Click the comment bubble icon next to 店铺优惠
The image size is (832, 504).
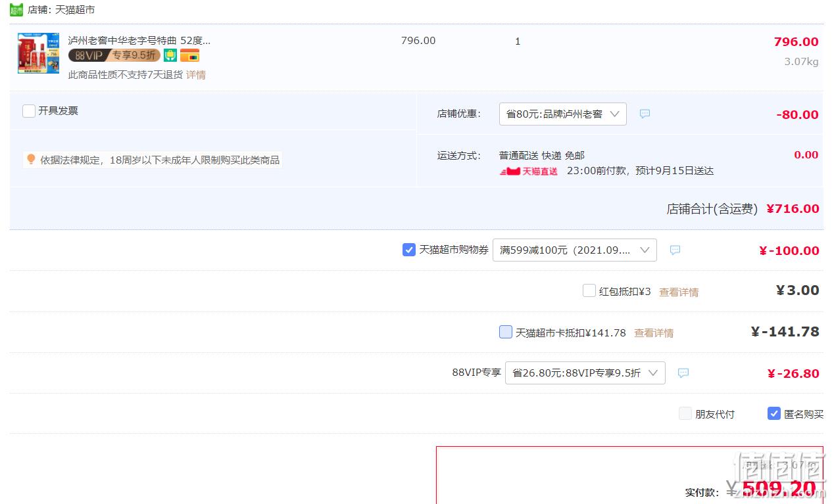pyautogui.click(x=645, y=114)
